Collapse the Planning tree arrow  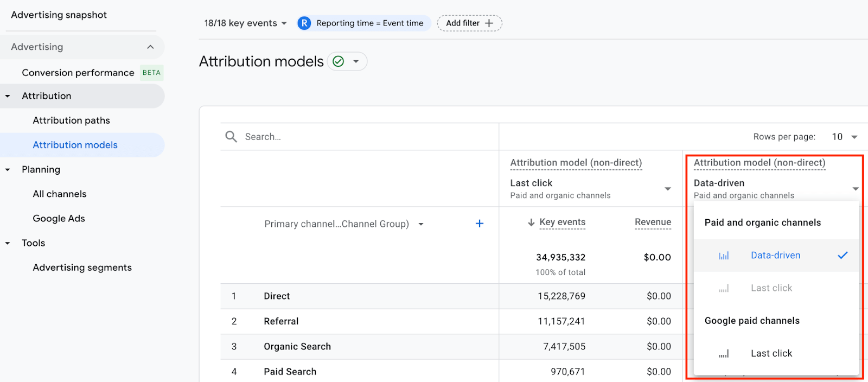tap(8, 170)
